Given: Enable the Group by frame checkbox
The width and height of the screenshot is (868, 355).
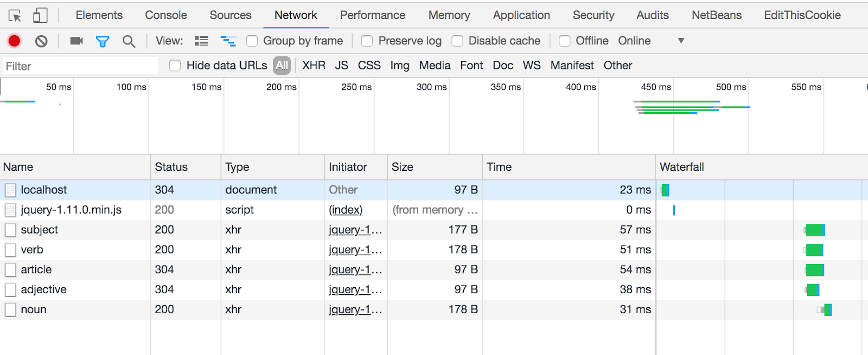Looking at the screenshot, I should (x=252, y=41).
